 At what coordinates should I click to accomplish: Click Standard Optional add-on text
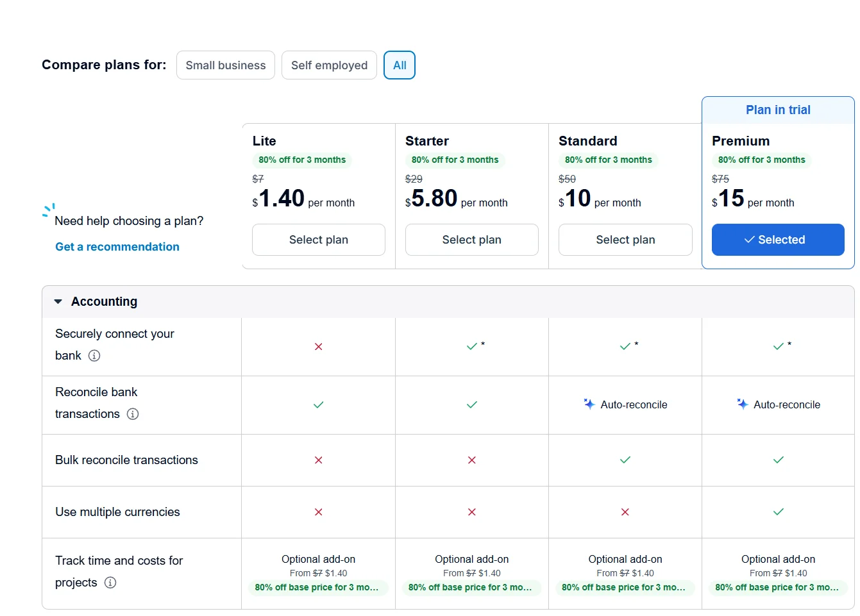click(625, 559)
